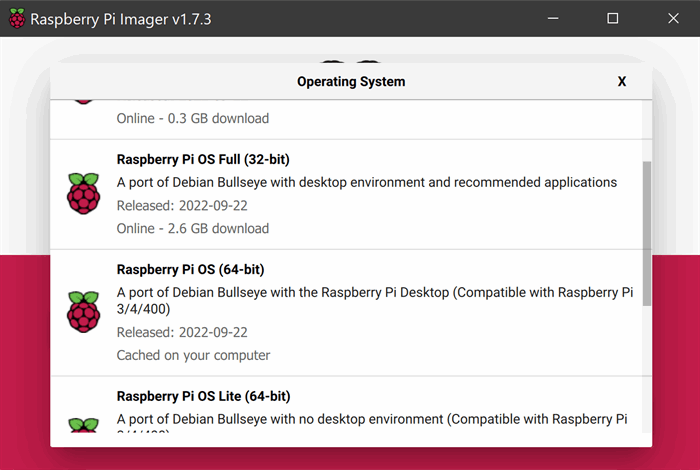The image size is (700, 470).
Task: Maximize the Raspberry Pi Imager window
Action: (x=612, y=18)
